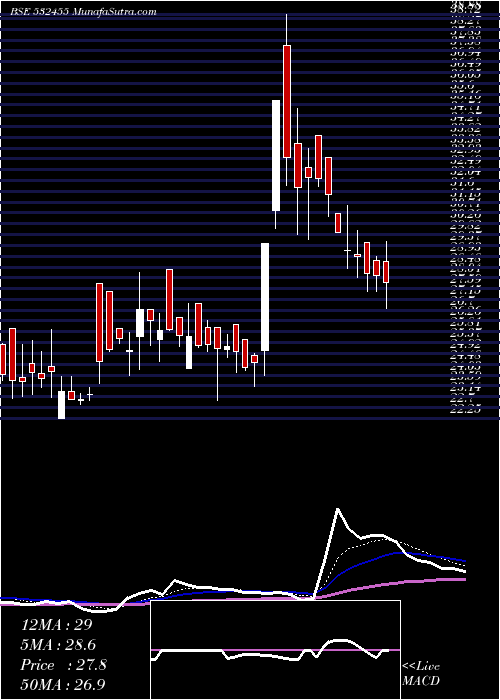The image size is (500, 700).
Task: Select the 5MA : 28.6 reading
Action: [x=59, y=645]
